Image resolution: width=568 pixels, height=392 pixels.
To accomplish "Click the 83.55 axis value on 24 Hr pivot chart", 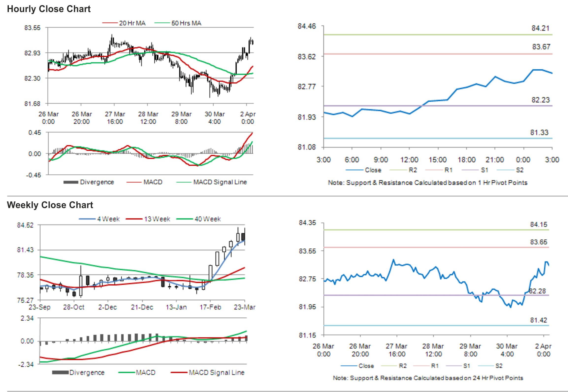I will coord(307,251).
